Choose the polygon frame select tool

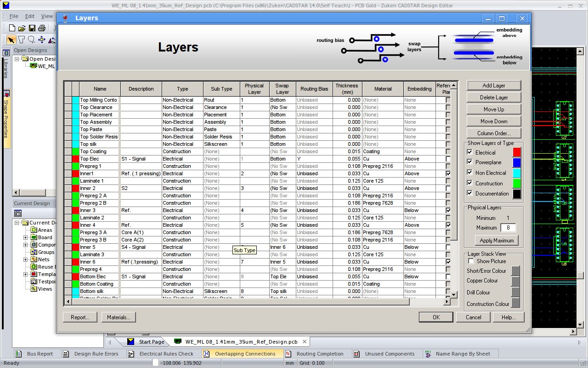pyautogui.click(x=21, y=40)
